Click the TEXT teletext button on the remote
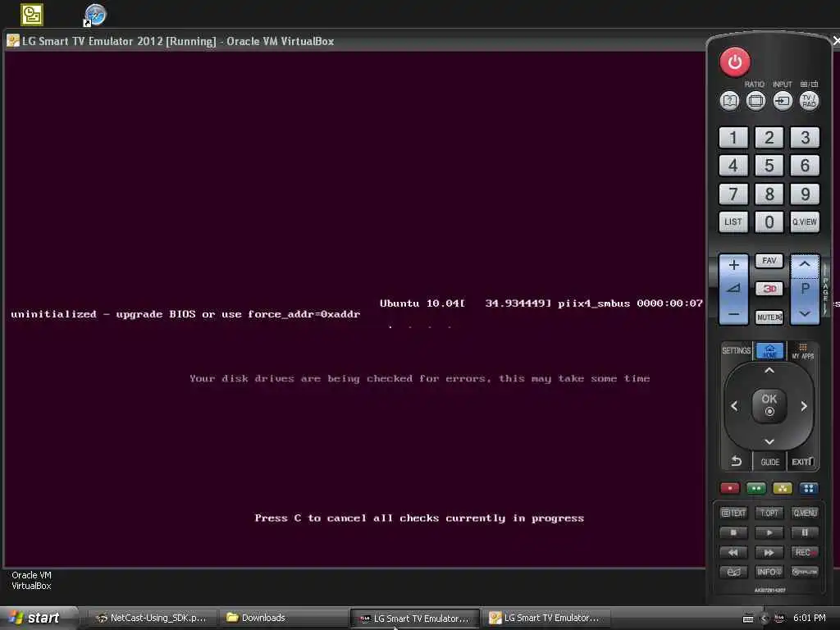Viewport: 840px width, 630px height. click(x=733, y=513)
